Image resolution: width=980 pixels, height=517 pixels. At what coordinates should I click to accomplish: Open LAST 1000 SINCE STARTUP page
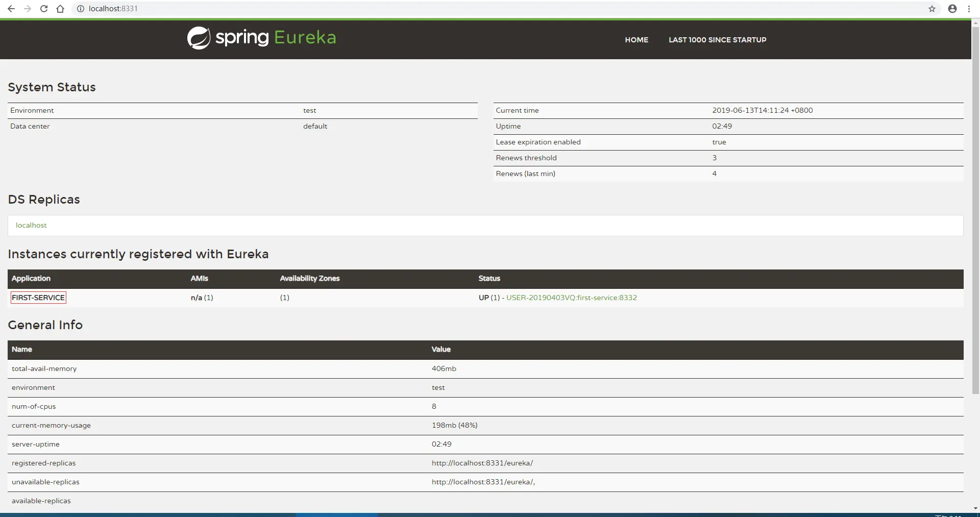(718, 40)
